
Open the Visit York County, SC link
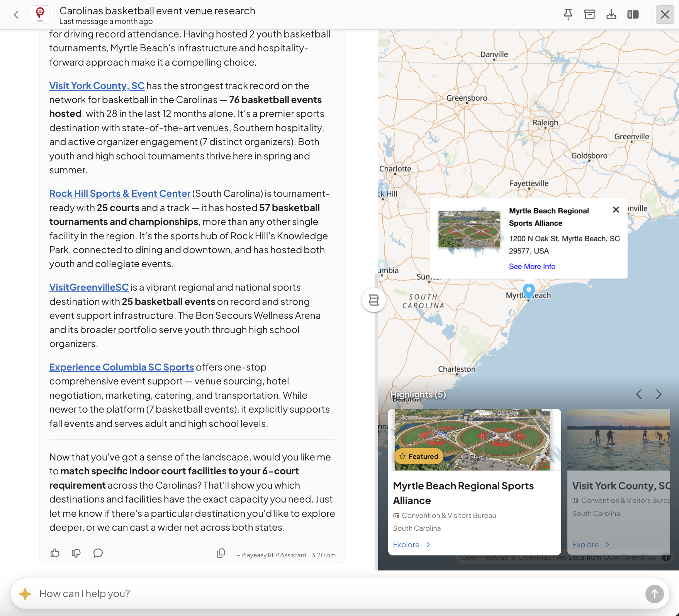(97, 86)
